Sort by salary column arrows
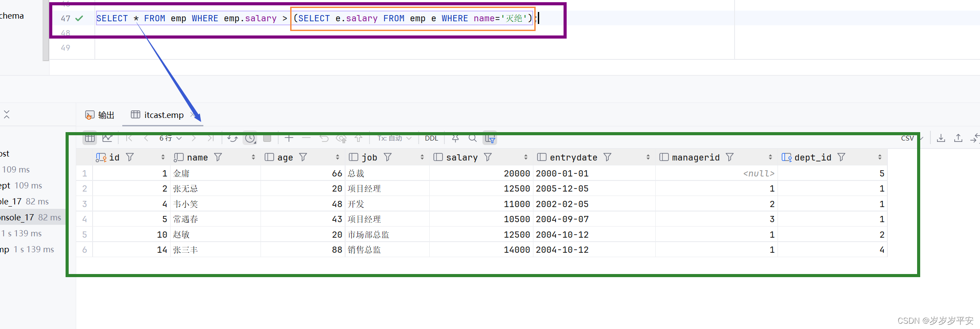This screenshot has width=980, height=329. click(526, 157)
